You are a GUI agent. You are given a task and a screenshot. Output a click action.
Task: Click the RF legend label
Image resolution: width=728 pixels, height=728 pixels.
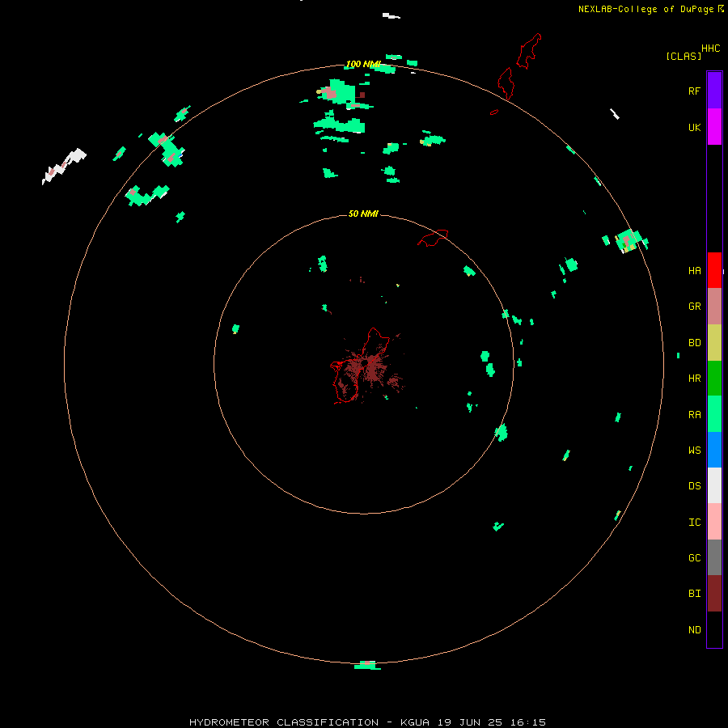(694, 91)
